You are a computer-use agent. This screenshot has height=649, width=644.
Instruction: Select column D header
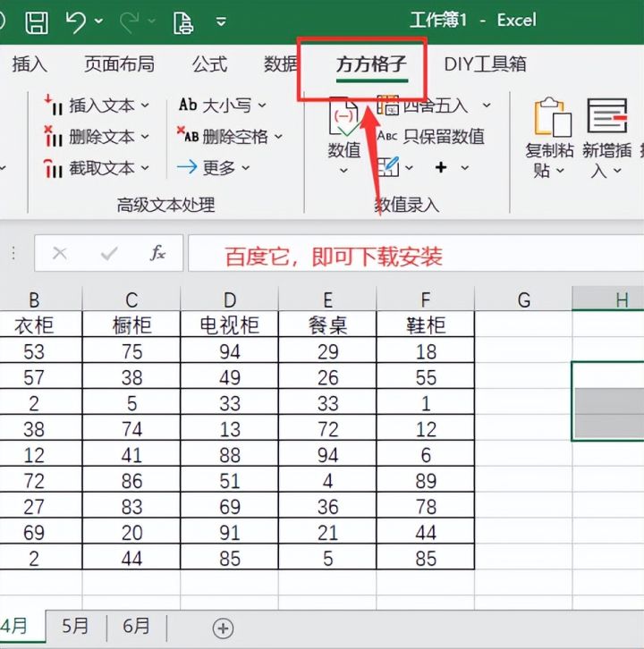click(x=230, y=299)
